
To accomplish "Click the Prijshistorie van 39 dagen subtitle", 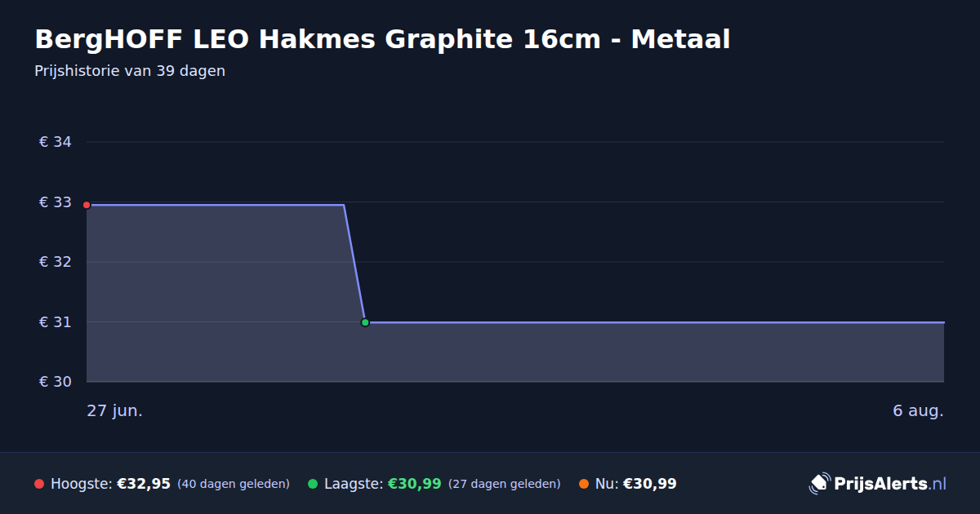I will point(130,71).
